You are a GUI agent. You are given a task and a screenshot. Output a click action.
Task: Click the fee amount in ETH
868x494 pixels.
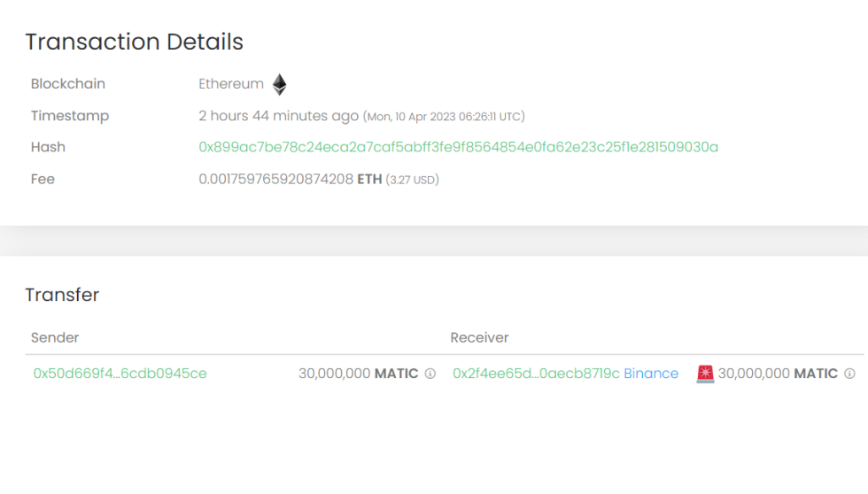pos(290,179)
